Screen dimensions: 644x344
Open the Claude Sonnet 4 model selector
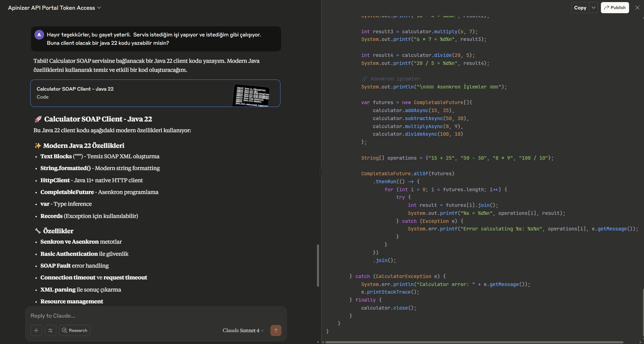pos(243,330)
